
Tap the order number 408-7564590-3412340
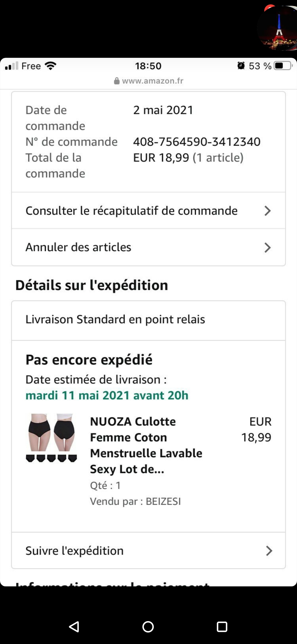pyautogui.click(x=197, y=142)
